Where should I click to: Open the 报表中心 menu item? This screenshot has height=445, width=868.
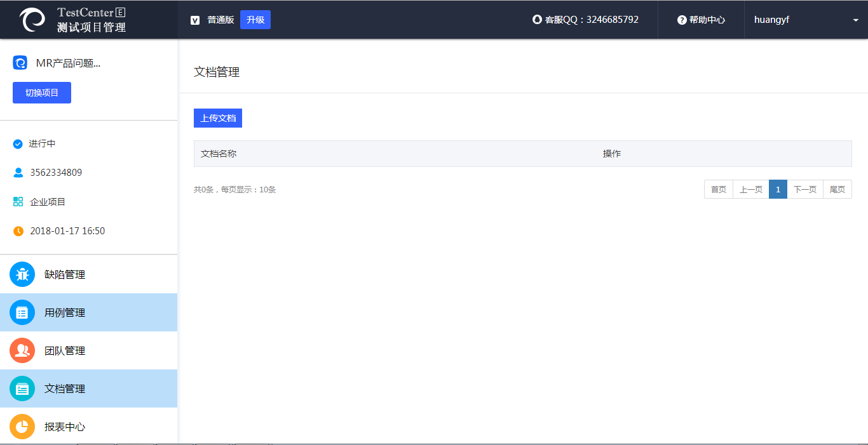pos(65,427)
